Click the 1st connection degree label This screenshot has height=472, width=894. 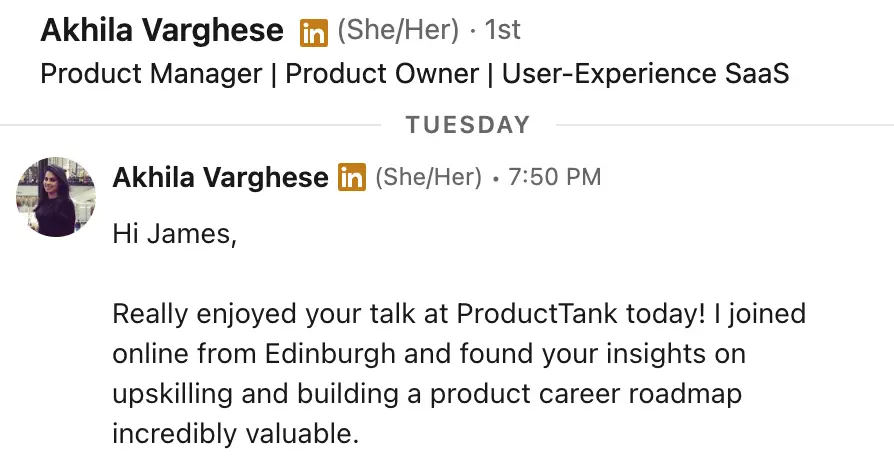[x=502, y=31]
